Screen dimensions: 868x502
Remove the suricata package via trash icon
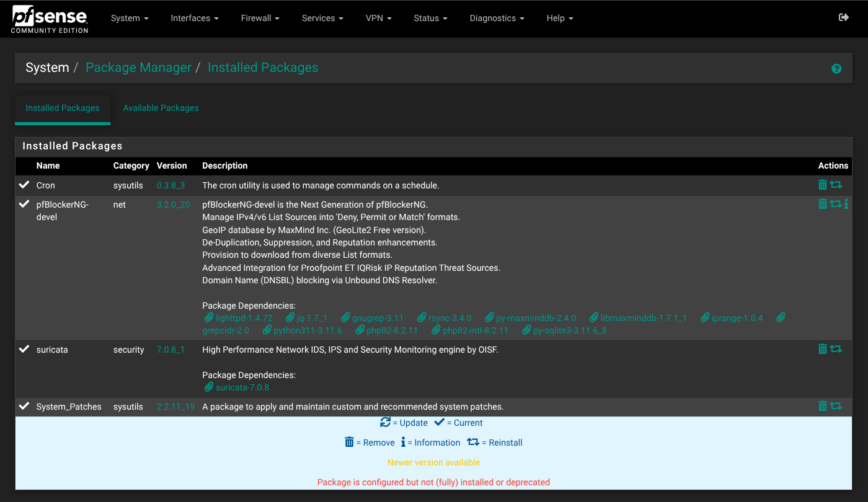pos(823,349)
